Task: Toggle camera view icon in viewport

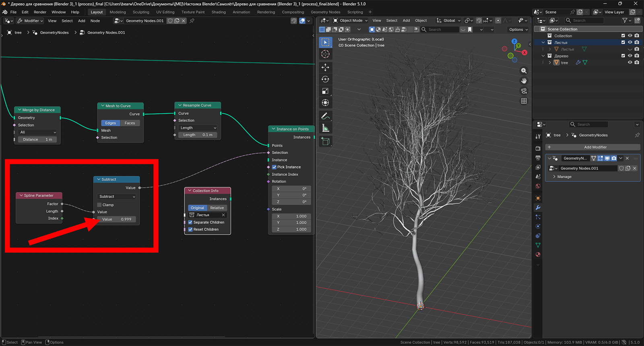Action: (x=524, y=91)
